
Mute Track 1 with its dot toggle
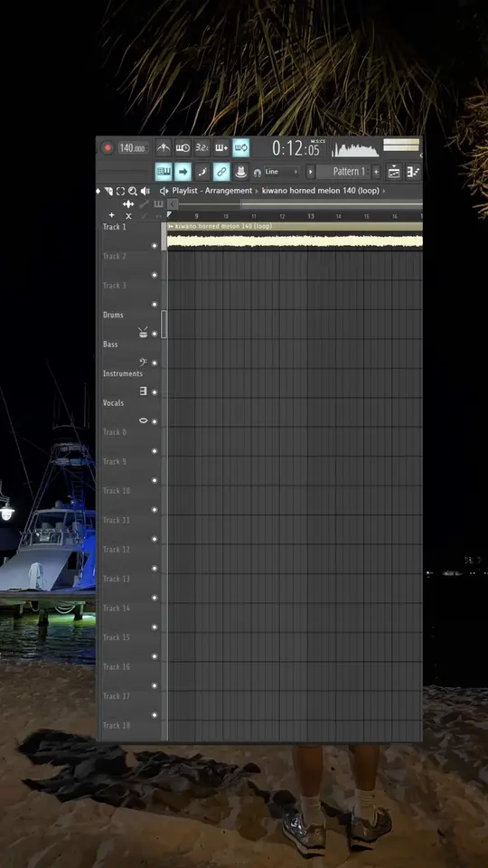pos(155,245)
